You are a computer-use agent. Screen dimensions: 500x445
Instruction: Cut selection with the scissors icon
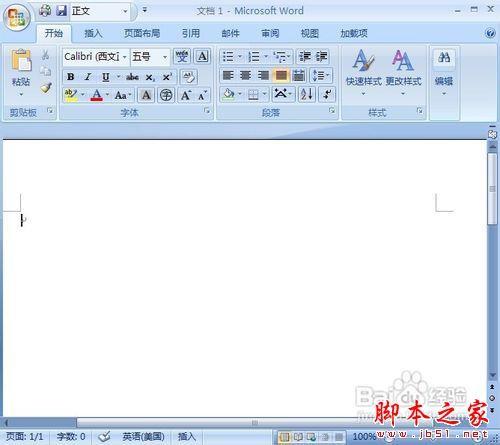pyautogui.click(x=46, y=55)
